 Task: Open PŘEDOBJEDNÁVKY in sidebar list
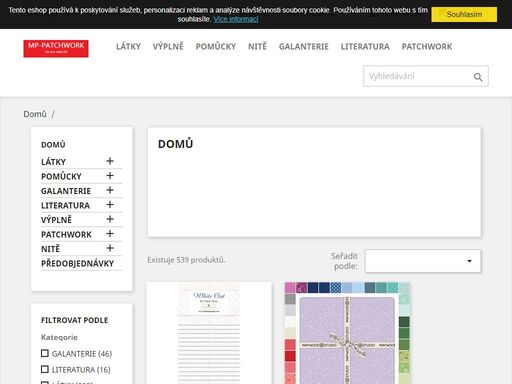[x=78, y=264]
